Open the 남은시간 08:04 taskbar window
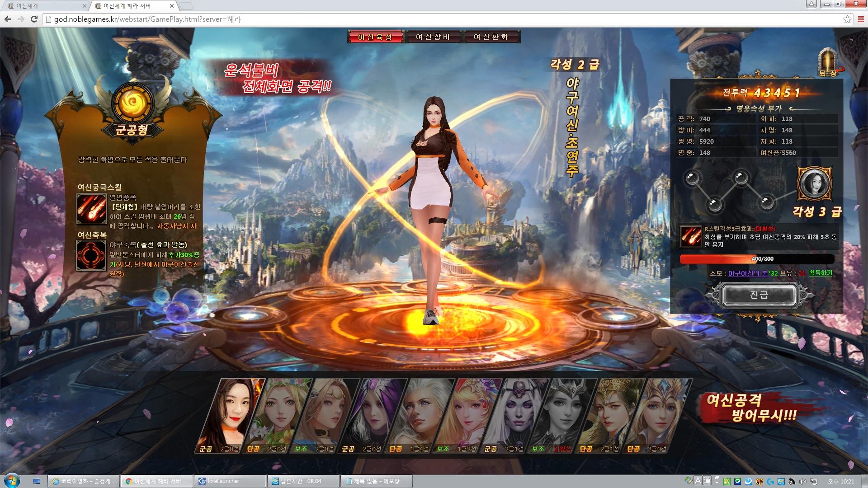 (x=303, y=481)
